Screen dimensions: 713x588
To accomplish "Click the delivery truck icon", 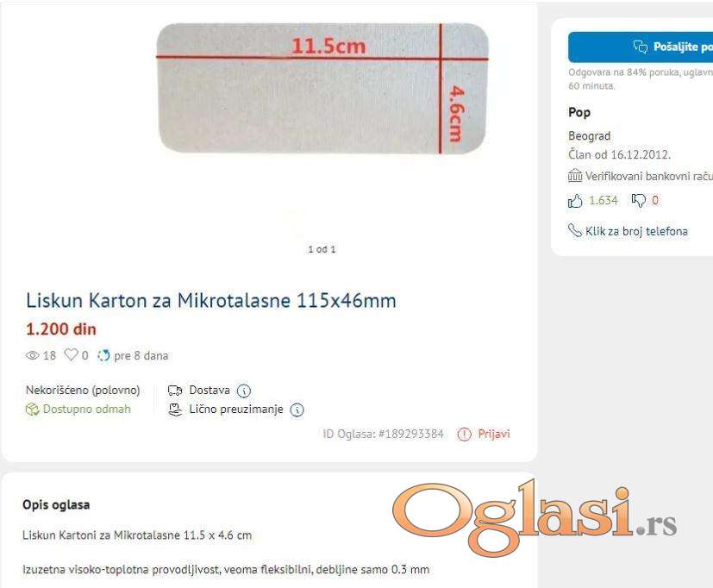I will [175, 391].
